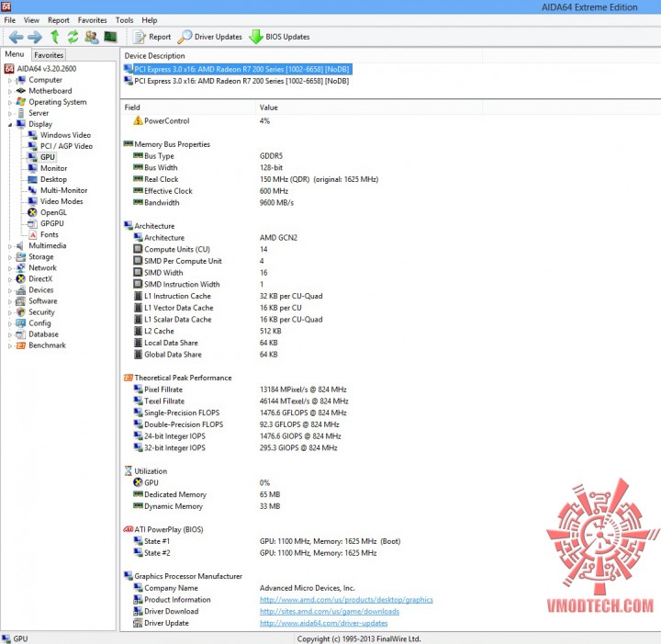Click the Report toolbar button
661x644 pixels.
[x=151, y=37]
